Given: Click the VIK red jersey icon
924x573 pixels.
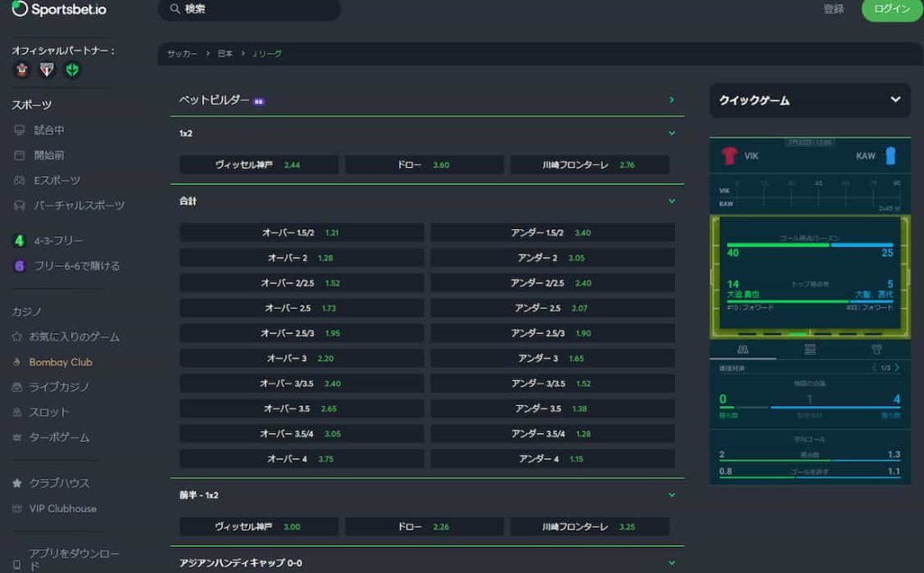Looking at the screenshot, I should pos(729,155).
